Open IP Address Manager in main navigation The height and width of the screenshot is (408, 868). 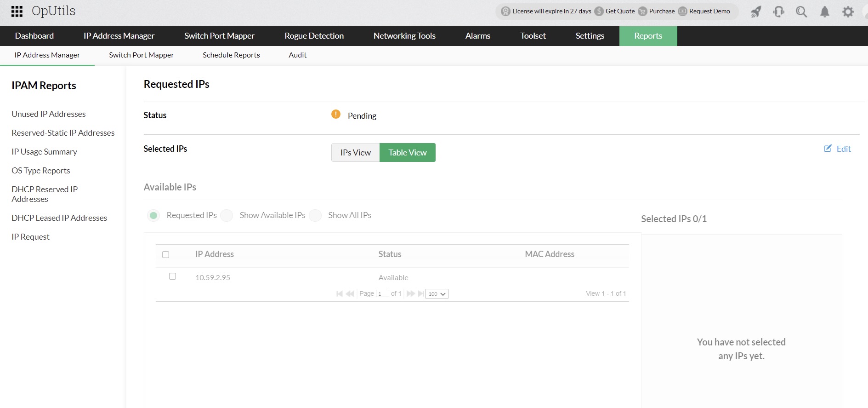tap(119, 36)
